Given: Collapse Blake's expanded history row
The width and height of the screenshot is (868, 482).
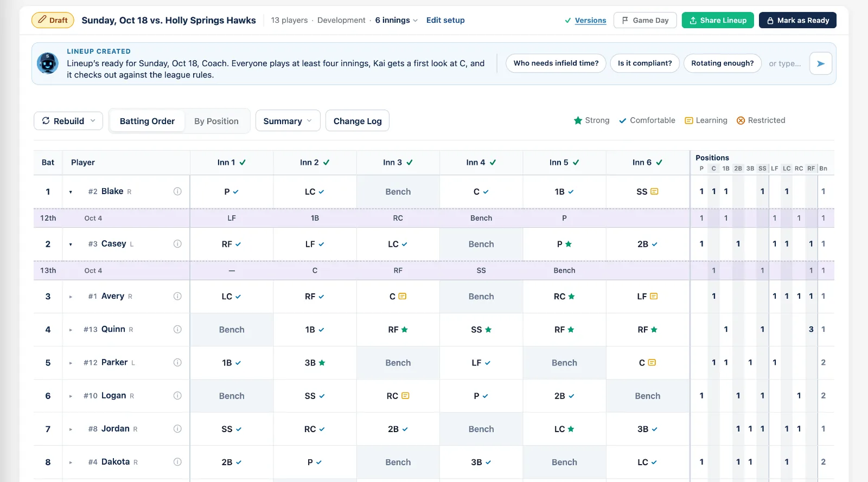Looking at the screenshot, I should pos(71,192).
